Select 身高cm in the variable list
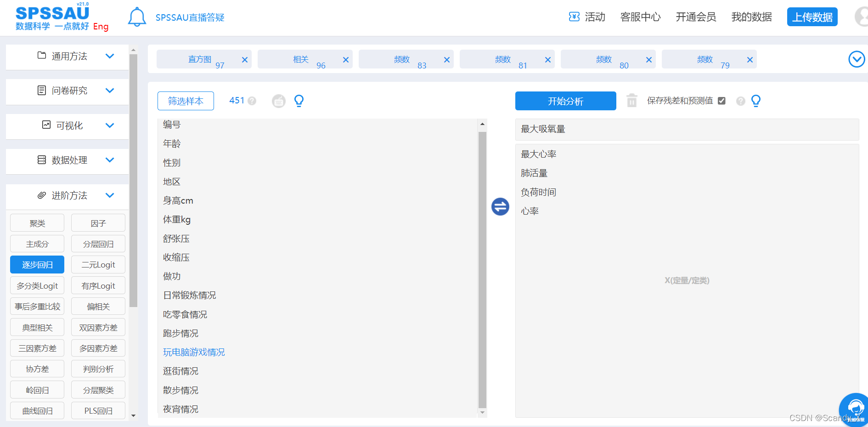The height and width of the screenshot is (427, 868). point(178,200)
